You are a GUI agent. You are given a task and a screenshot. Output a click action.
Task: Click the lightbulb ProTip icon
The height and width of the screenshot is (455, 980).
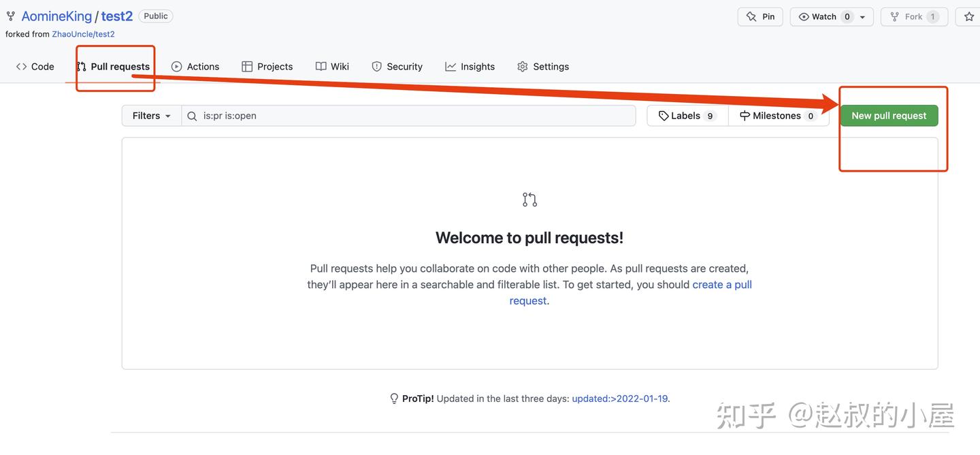pos(393,398)
